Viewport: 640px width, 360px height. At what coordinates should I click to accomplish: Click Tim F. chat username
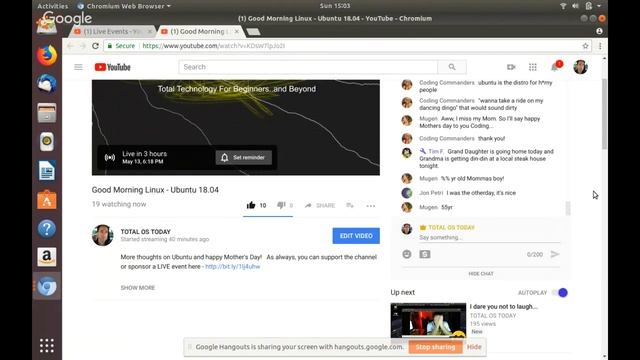436,151
